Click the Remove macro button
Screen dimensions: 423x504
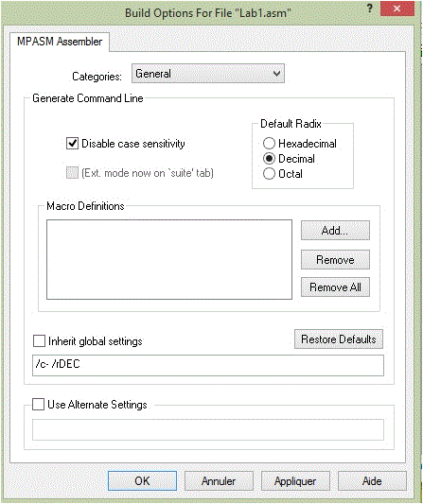point(335,259)
